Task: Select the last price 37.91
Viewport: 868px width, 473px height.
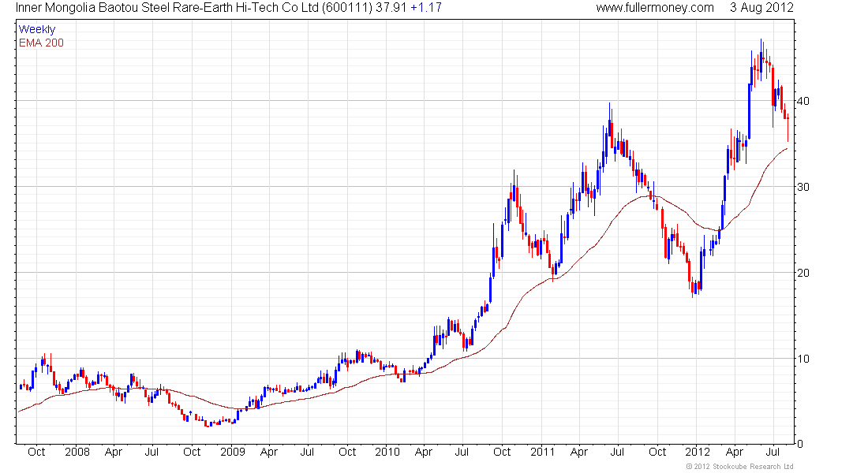Action: click(391, 8)
